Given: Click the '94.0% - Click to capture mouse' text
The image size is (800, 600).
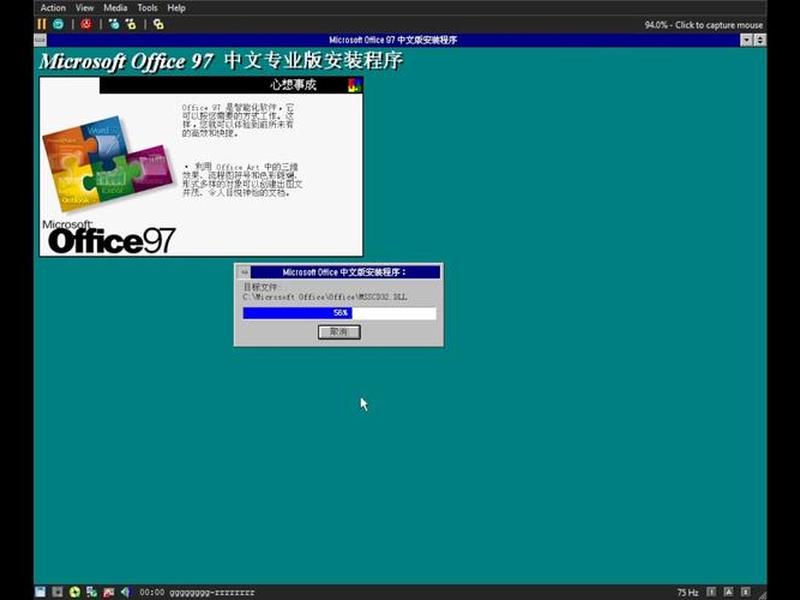Looking at the screenshot, I should click(704, 24).
